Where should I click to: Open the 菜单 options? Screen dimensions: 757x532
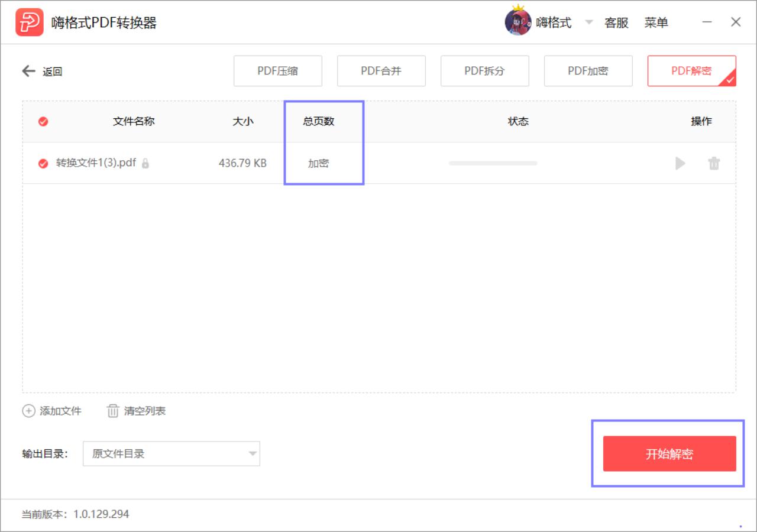coord(657,22)
